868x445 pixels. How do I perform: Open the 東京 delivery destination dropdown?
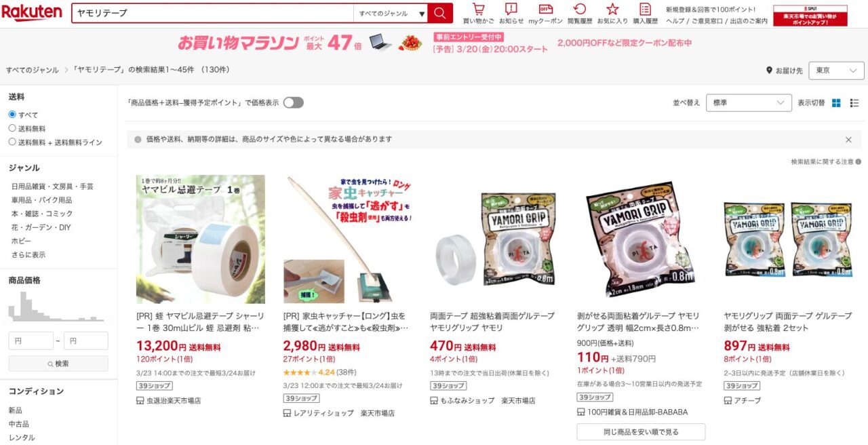point(836,71)
